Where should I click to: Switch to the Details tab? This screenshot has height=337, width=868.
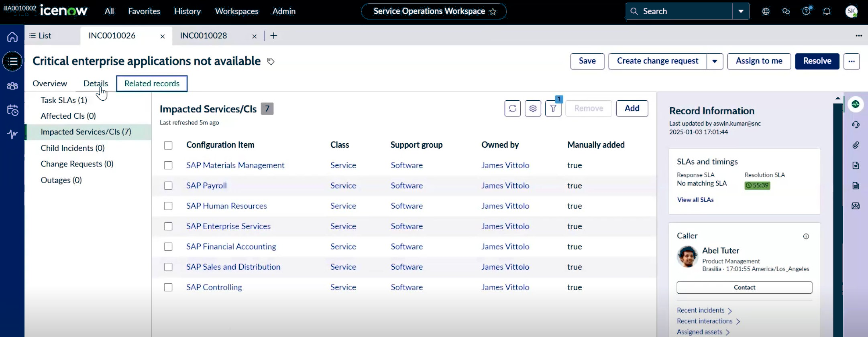coord(96,83)
